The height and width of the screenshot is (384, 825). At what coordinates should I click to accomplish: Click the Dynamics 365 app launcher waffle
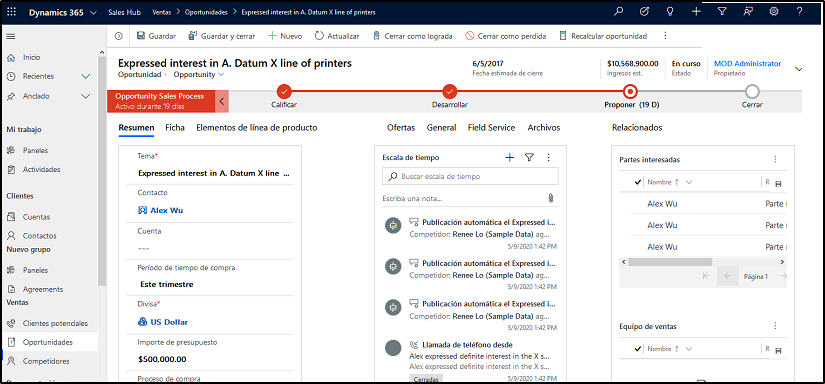[11, 12]
